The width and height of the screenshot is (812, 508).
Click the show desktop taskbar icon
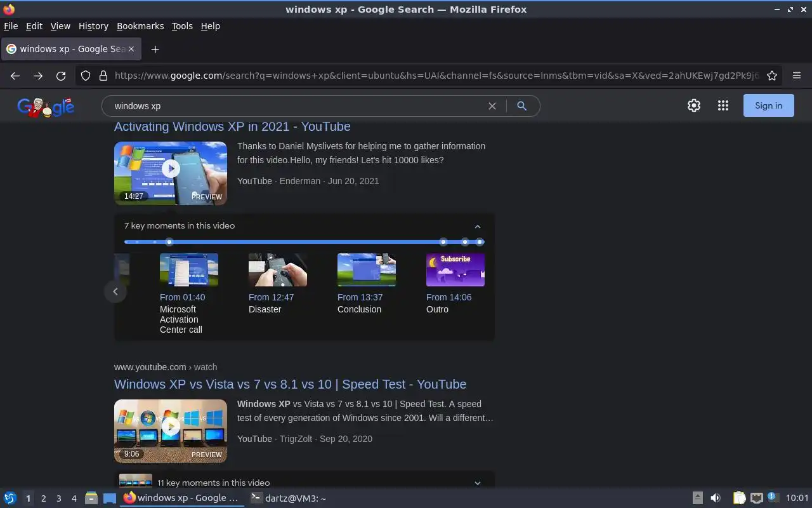(x=110, y=498)
